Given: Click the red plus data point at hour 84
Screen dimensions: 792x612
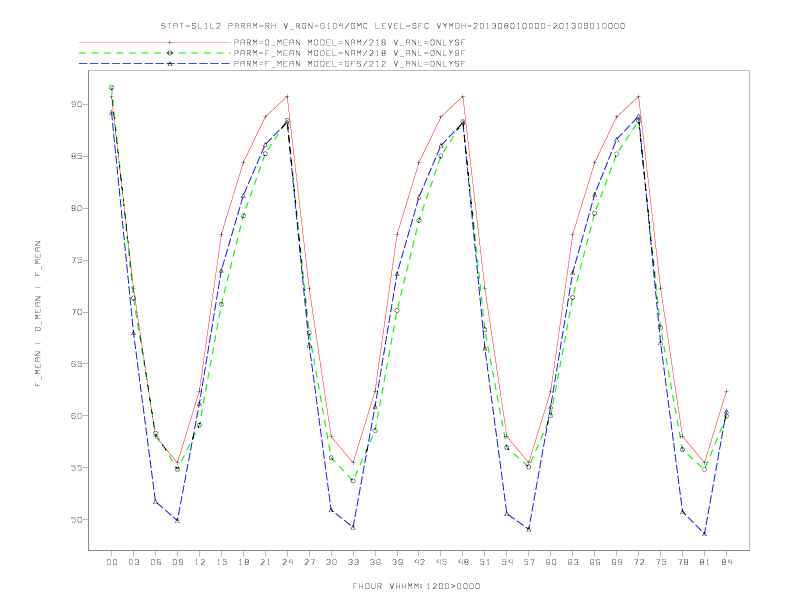Looking at the screenshot, I should click(726, 391).
